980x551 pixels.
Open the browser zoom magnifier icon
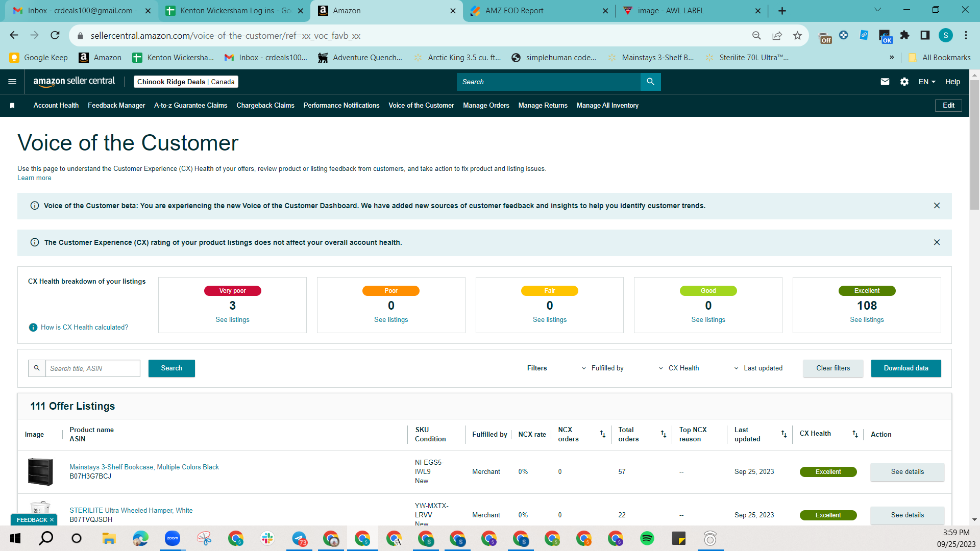(756, 36)
